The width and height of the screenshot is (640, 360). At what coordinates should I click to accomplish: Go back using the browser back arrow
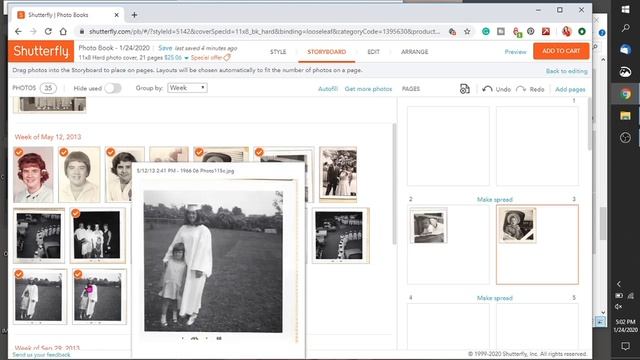point(18,31)
